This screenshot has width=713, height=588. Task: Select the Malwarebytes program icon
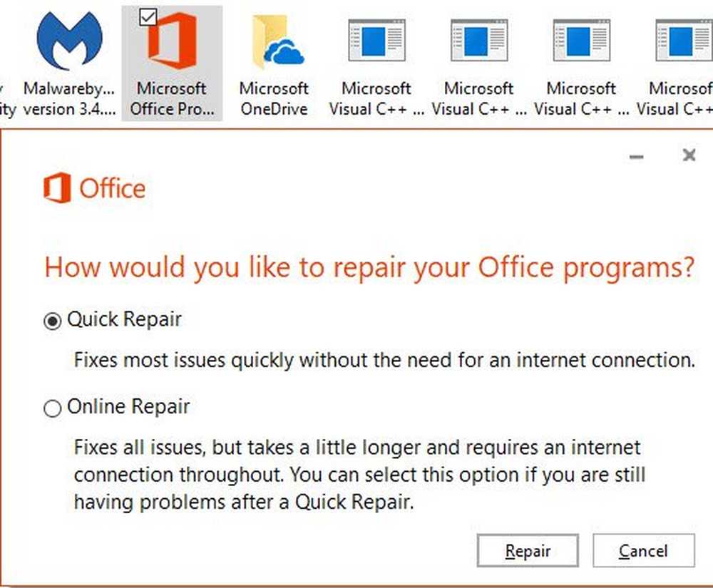coord(70,41)
